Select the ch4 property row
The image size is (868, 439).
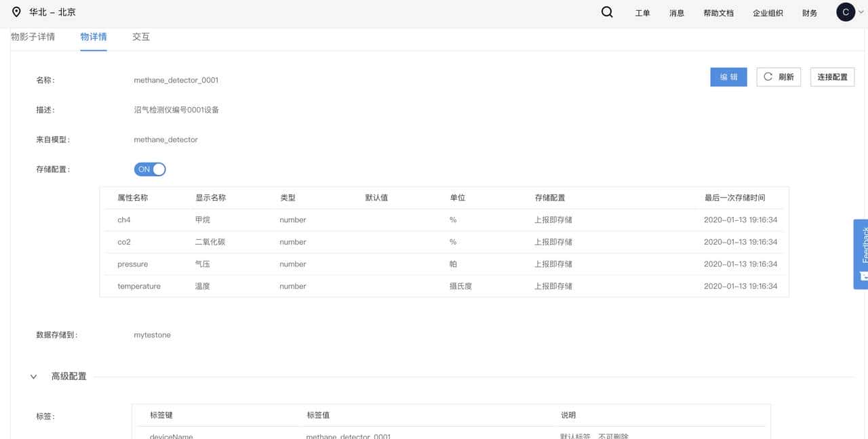(x=444, y=220)
